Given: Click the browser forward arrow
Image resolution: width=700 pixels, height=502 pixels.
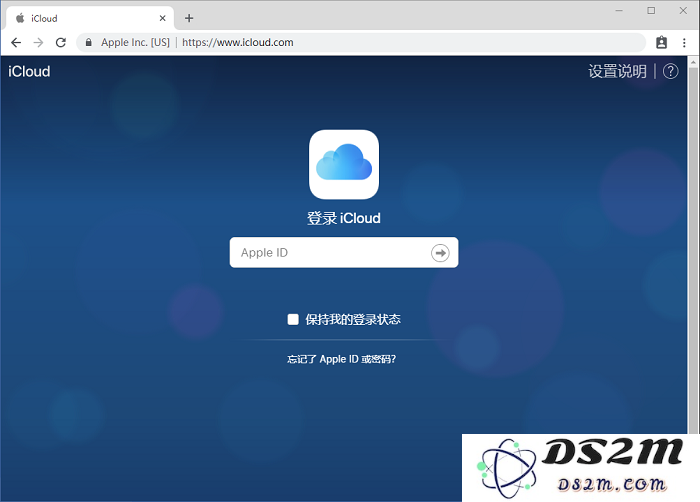Looking at the screenshot, I should pos(39,42).
